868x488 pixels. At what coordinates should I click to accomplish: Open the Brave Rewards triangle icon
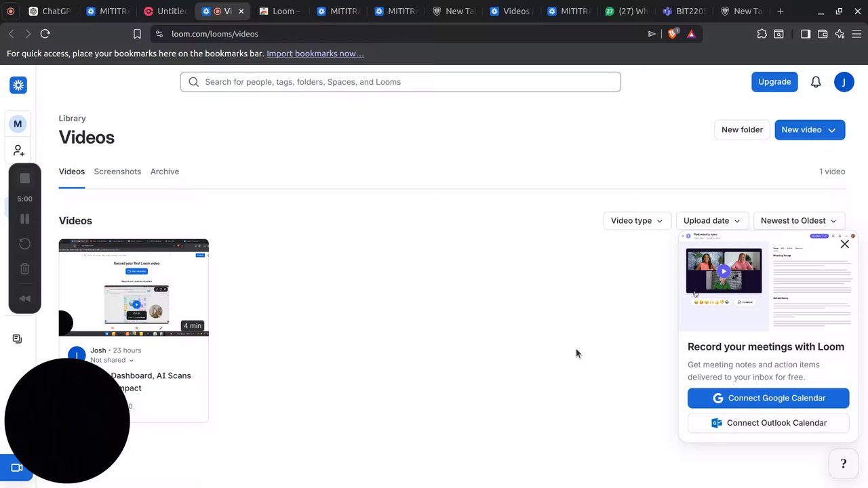click(691, 34)
